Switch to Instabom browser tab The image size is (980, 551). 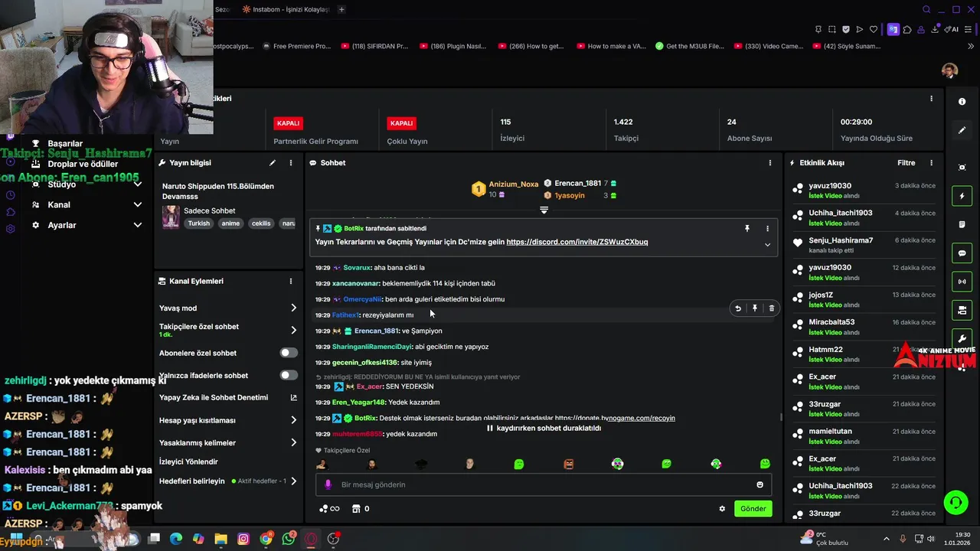(286, 9)
